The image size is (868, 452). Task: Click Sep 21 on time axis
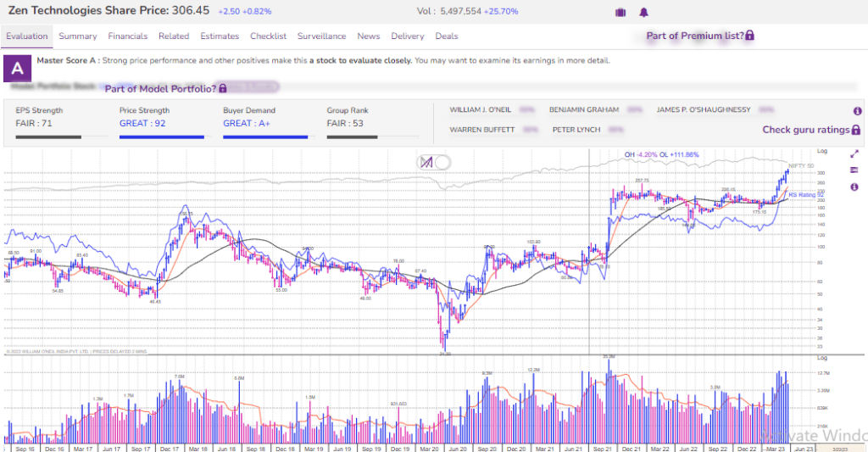[x=603, y=449]
